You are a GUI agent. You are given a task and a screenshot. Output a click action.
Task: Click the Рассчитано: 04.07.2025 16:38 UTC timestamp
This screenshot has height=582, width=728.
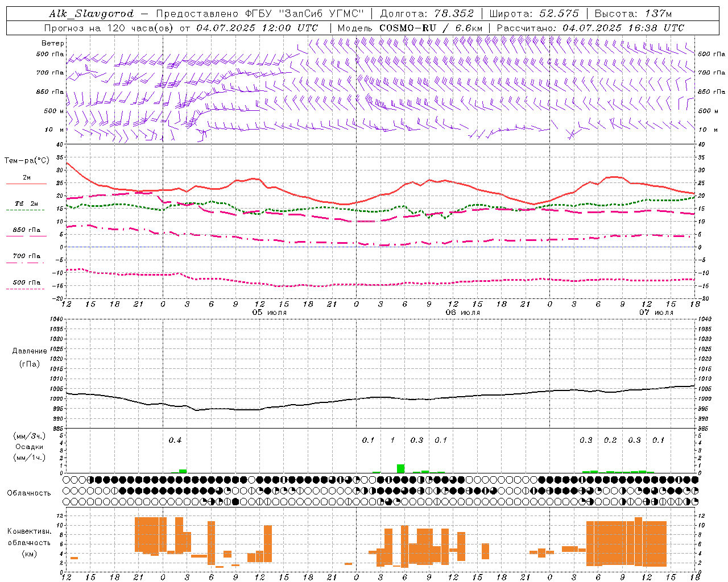[x=590, y=28]
